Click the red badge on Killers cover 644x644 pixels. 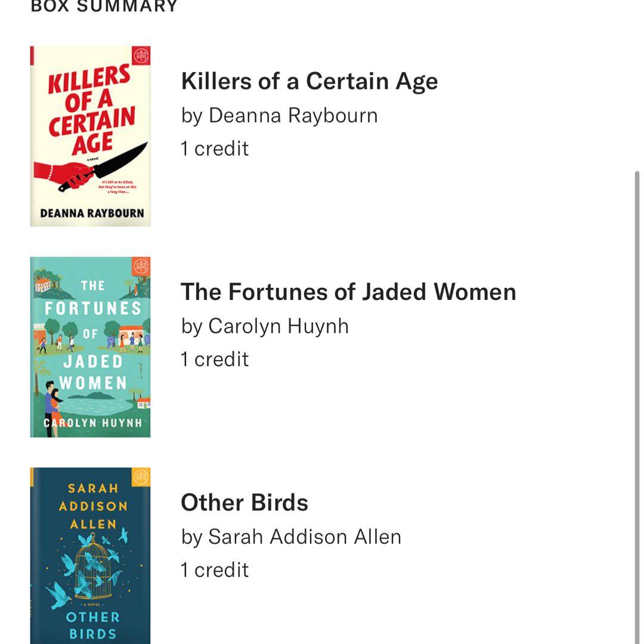[142, 55]
